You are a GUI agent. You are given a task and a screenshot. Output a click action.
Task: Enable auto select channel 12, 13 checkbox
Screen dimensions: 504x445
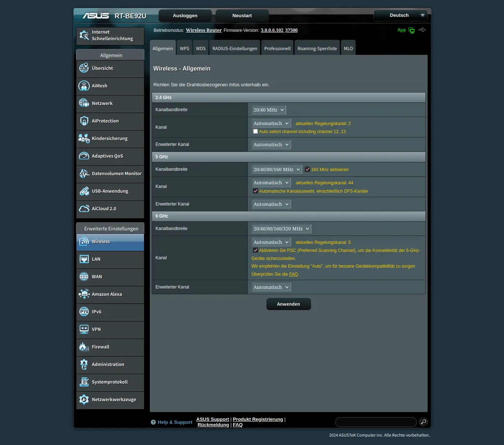[255, 131]
